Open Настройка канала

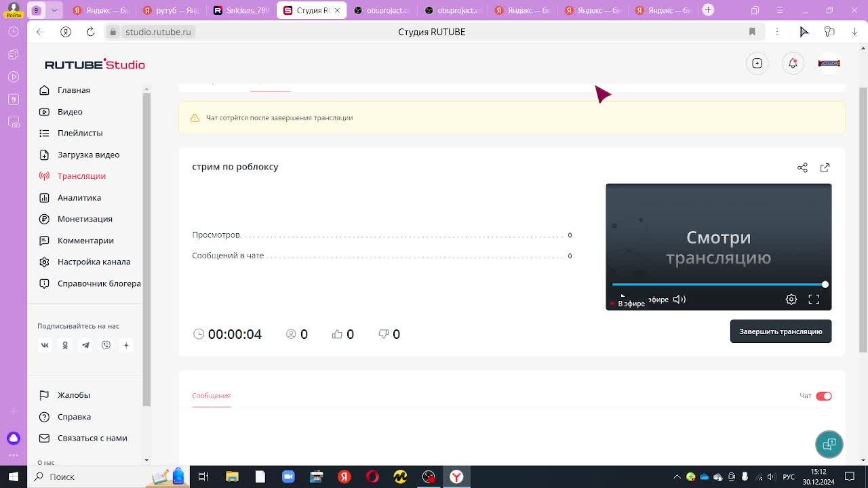pos(94,262)
